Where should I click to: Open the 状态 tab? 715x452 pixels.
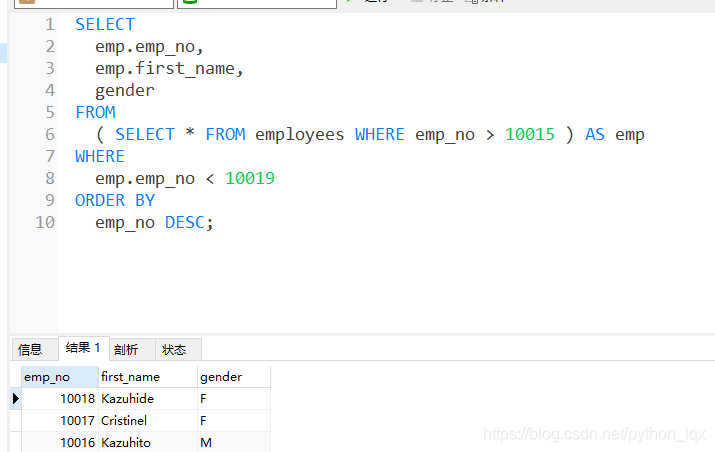pyautogui.click(x=178, y=350)
